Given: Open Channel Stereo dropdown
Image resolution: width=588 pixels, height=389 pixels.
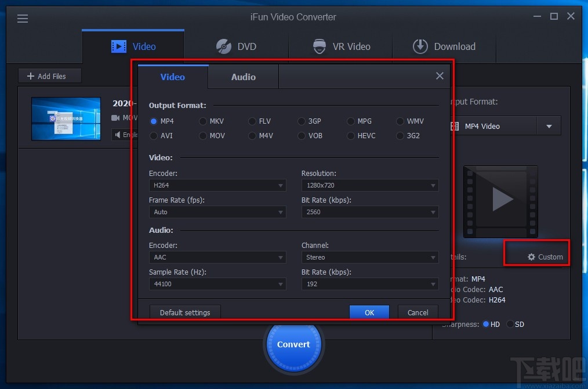Looking at the screenshot, I should coord(370,257).
